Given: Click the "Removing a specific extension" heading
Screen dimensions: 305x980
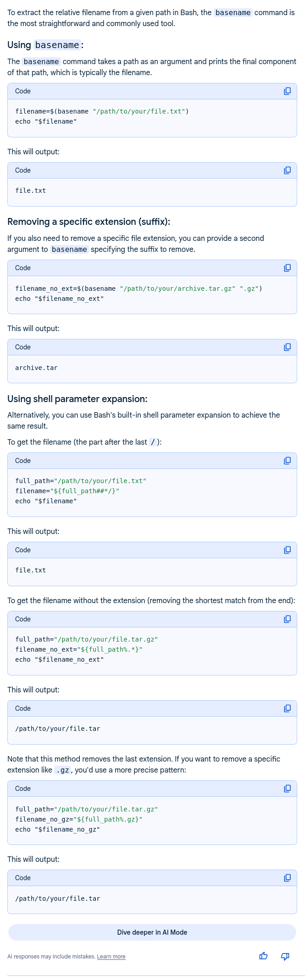Looking at the screenshot, I should tap(89, 222).
